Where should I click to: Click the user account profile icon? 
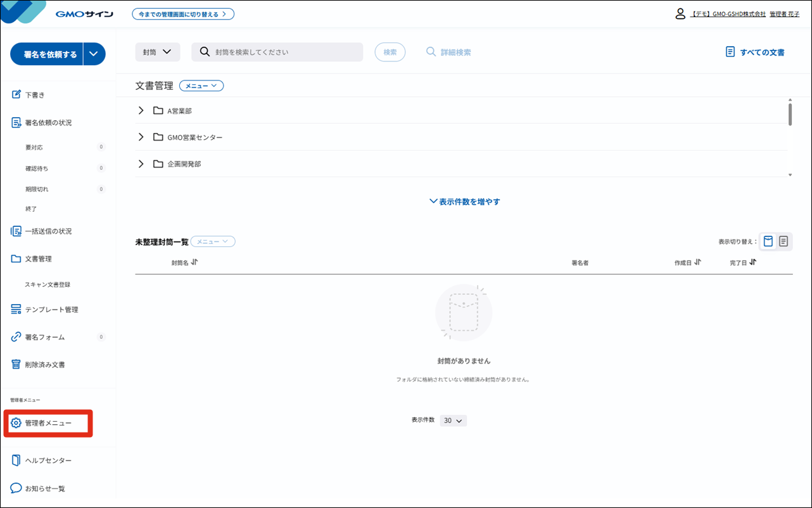[x=680, y=14]
